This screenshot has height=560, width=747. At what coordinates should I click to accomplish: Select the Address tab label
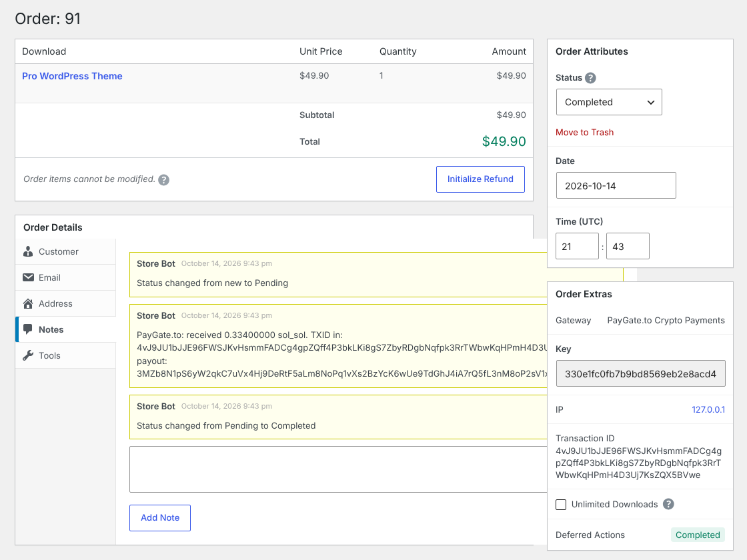55,303
